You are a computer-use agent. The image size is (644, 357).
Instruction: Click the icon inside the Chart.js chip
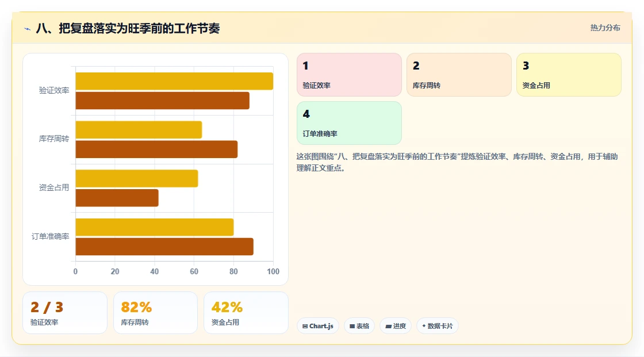point(305,326)
